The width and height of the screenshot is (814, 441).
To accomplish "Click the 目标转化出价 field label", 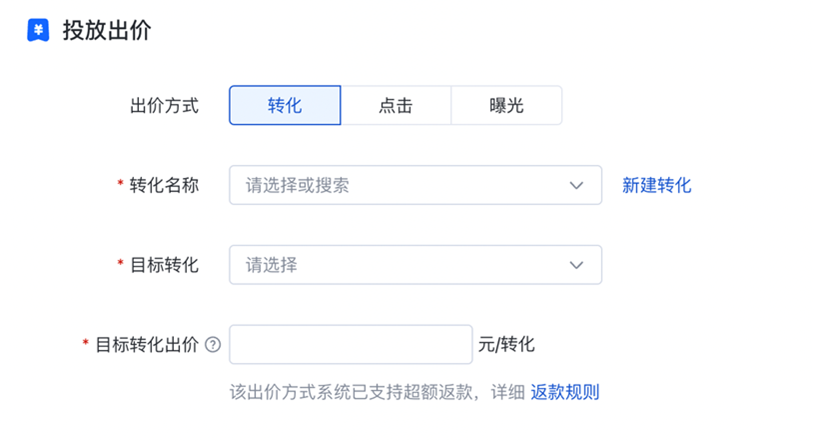I will (x=146, y=345).
